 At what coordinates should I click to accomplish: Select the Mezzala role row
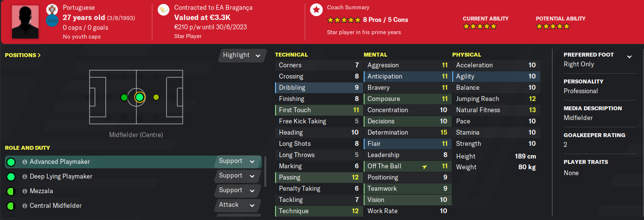[117, 191]
